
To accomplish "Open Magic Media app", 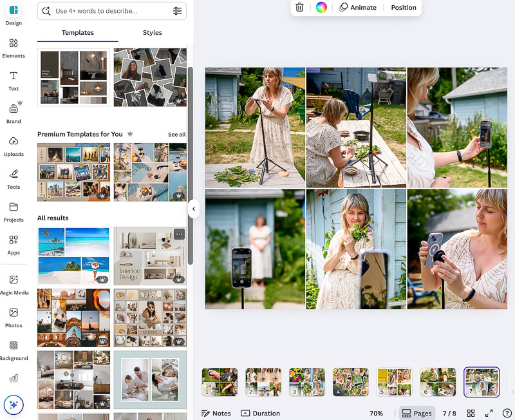I will [14, 284].
